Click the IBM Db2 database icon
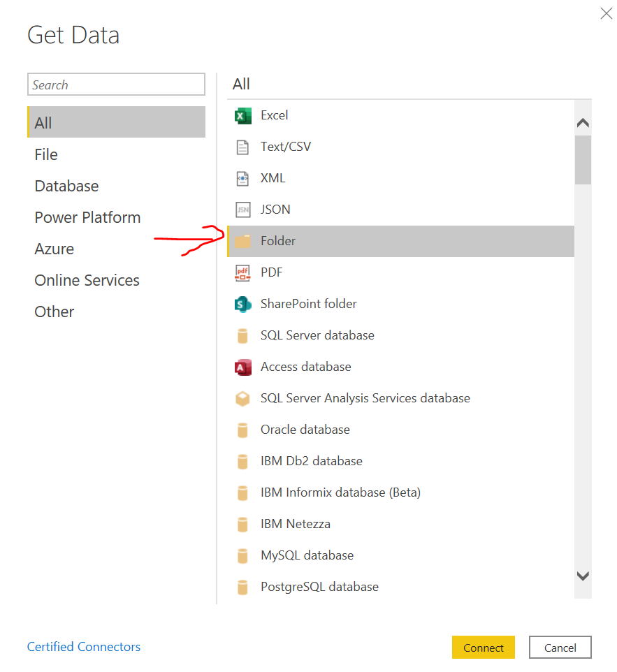This screenshot has height=672, width=617. tap(242, 462)
